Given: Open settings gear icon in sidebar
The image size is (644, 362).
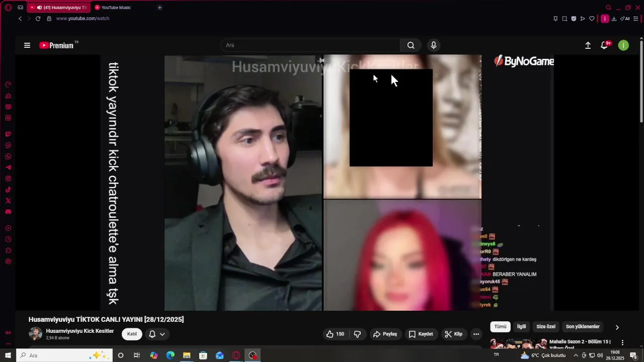Looking at the screenshot, I should [8, 261].
